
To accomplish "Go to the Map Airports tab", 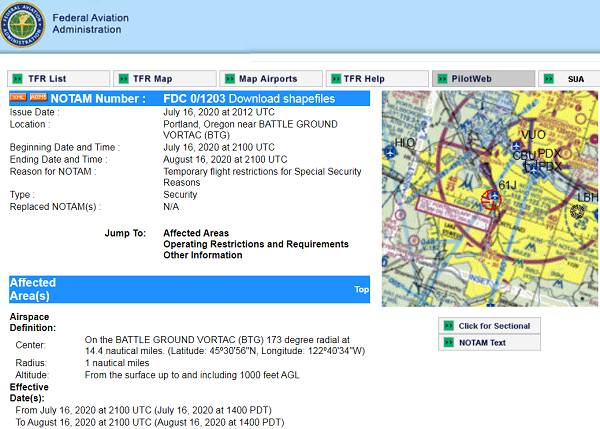I will [x=273, y=78].
